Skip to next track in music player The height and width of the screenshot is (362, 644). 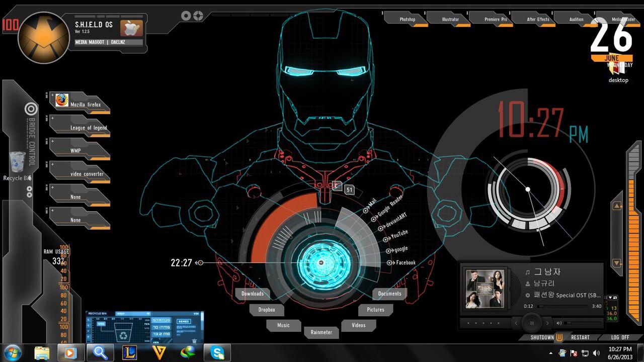tap(547, 323)
